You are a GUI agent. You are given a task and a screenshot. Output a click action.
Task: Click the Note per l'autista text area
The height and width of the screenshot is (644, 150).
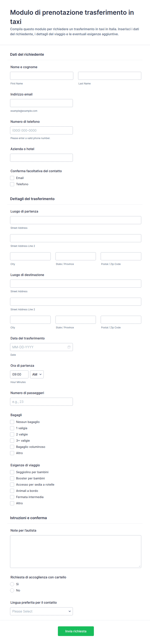pos(76,552)
